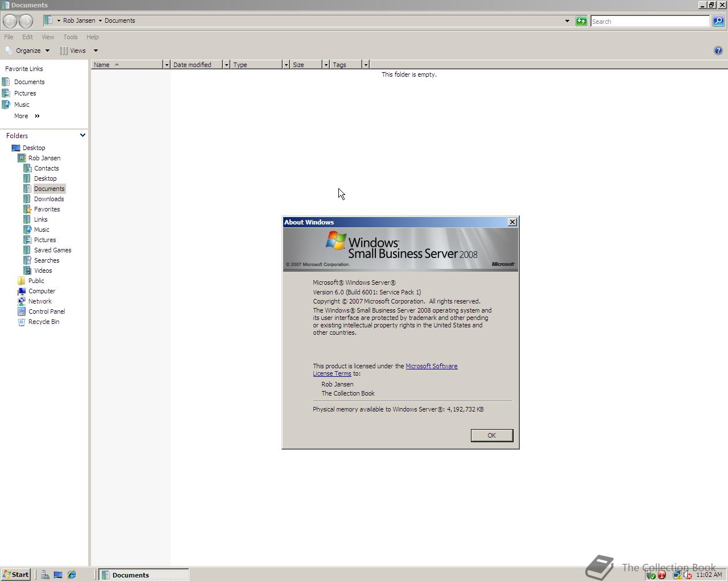Select Searches folder in the tree
The width and height of the screenshot is (728, 582).
(x=47, y=260)
